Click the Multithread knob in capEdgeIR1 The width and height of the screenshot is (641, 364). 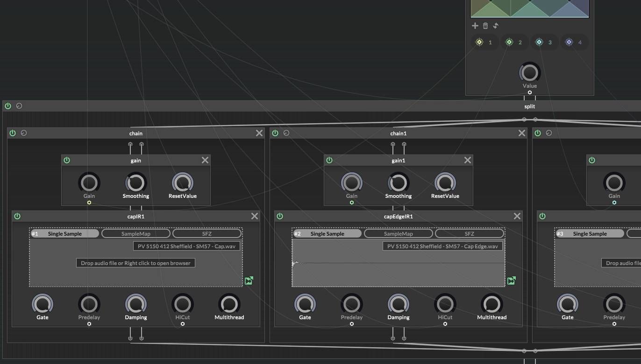click(492, 304)
